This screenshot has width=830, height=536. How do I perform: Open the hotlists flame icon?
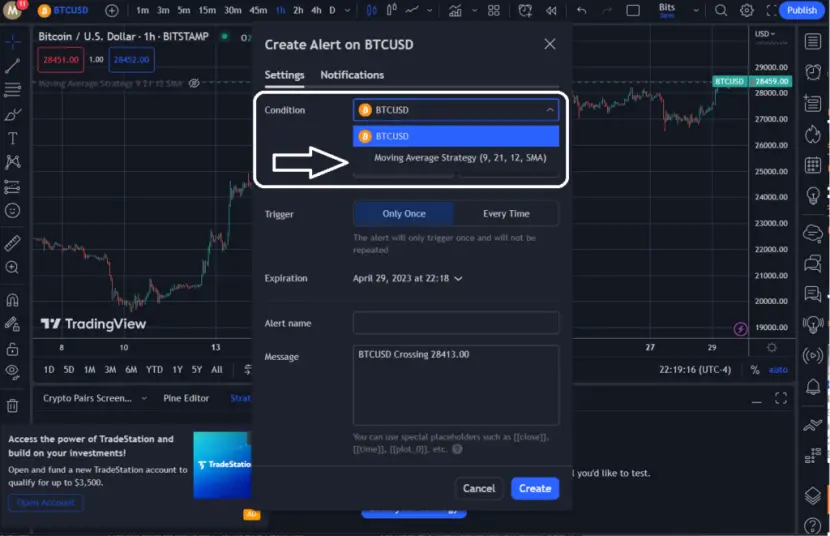[x=813, y=134]
